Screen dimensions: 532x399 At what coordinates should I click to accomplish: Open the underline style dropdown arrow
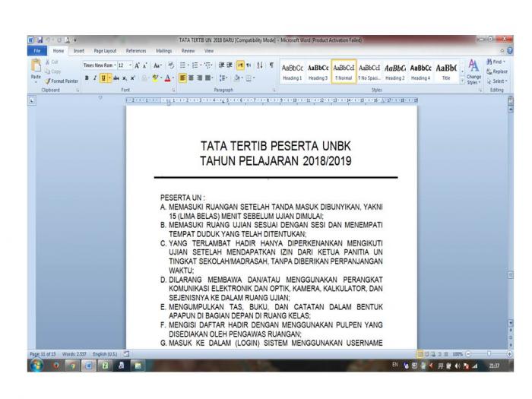(x=109, y=78)
